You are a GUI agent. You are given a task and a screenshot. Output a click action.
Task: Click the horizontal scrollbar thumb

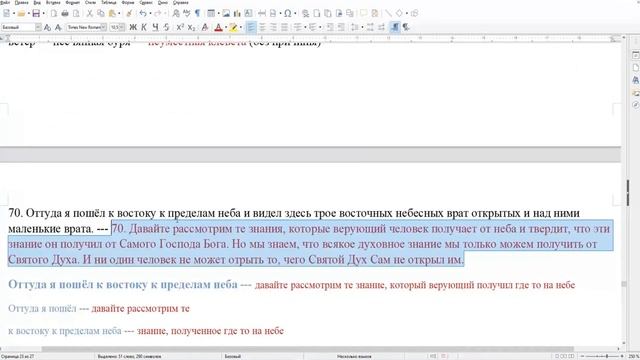click(x=308, y=349)
